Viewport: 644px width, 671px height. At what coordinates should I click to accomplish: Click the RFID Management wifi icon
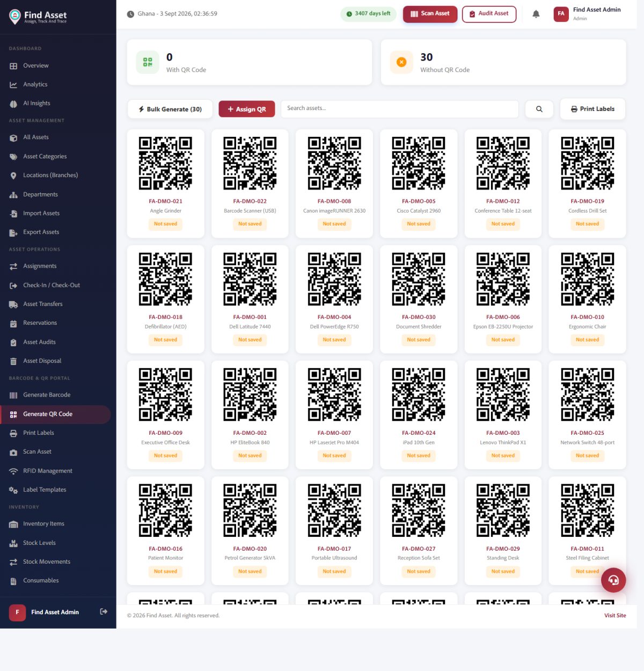coord(13,471)
